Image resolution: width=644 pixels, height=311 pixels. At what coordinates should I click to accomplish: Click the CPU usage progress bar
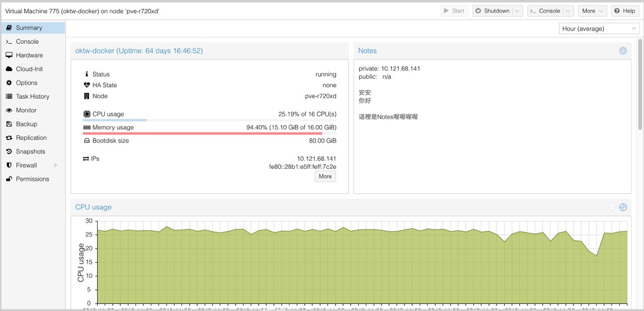click(210, 120)
